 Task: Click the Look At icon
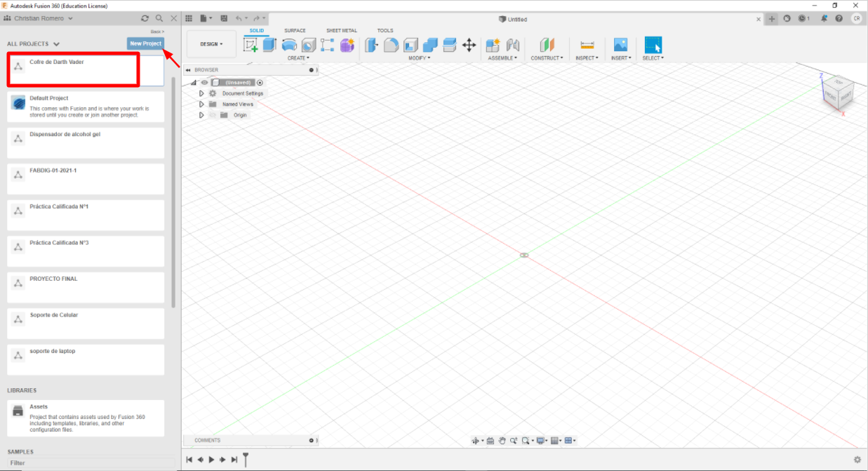coord(490,441)
